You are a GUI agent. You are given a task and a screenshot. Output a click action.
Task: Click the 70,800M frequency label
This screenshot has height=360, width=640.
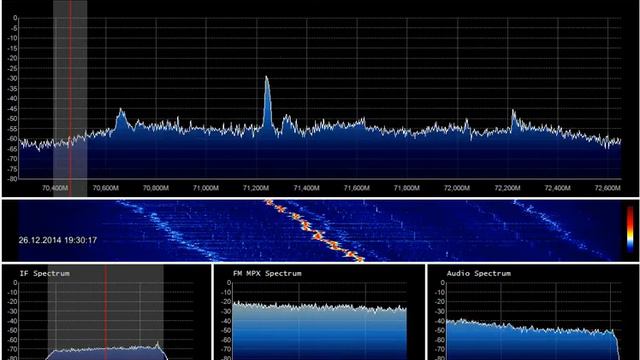(x=156, y=188)
